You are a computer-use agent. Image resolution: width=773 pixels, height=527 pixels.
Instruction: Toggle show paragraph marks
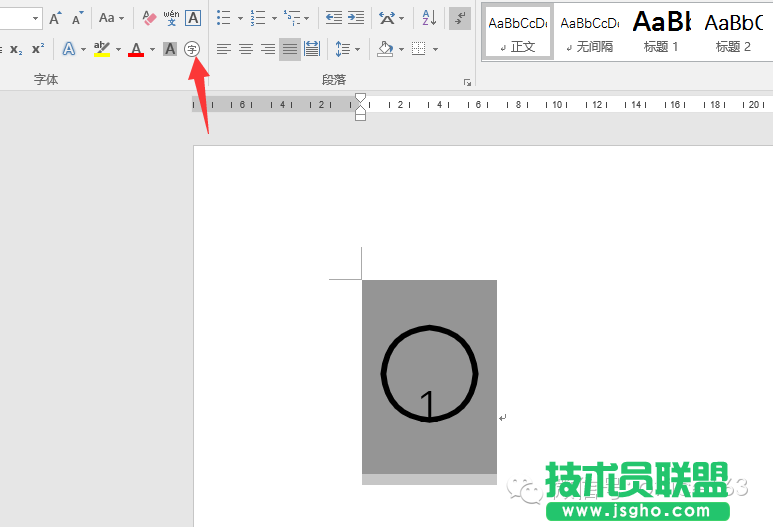(460, 19)
